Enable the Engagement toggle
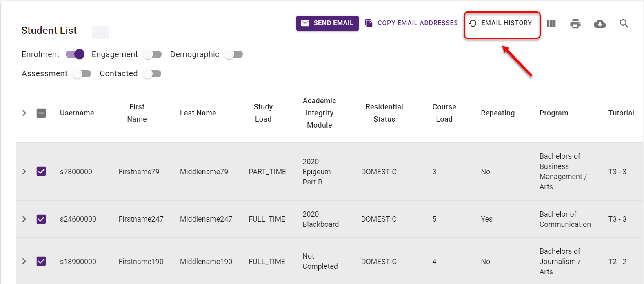Screen dimensions: 644x284 point(153,54)
